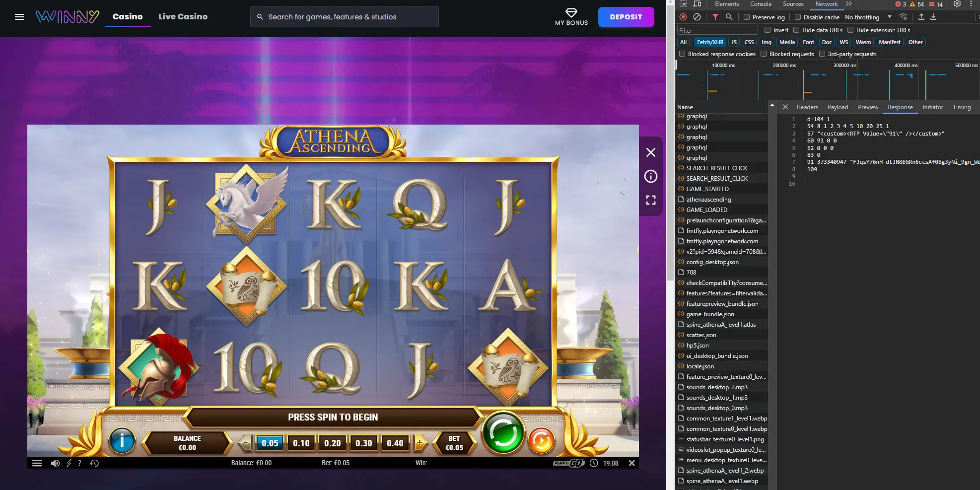Open the Preview tab
Viewport: 980px width, 490px height.
868,107
